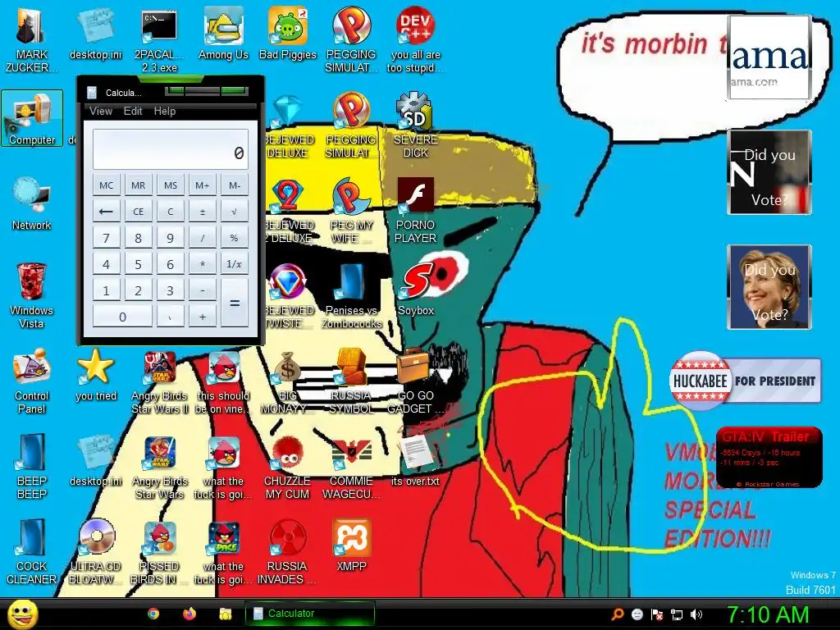Click the GTA:IV Trailer countdown gadget

769,458
